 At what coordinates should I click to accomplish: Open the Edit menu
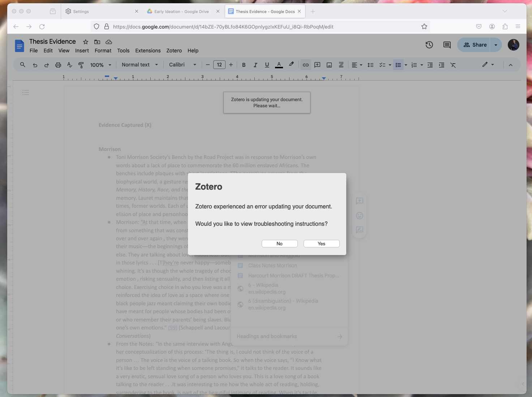coord(48,51)
